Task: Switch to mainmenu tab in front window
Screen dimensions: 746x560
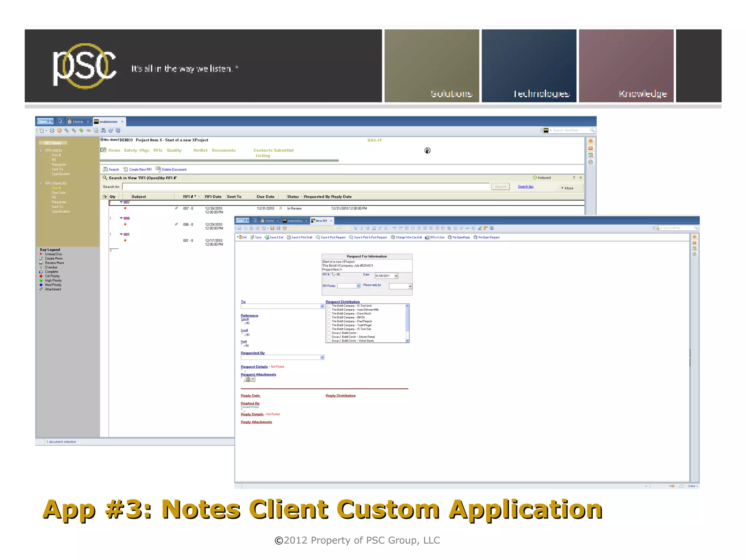Action: 295,221
